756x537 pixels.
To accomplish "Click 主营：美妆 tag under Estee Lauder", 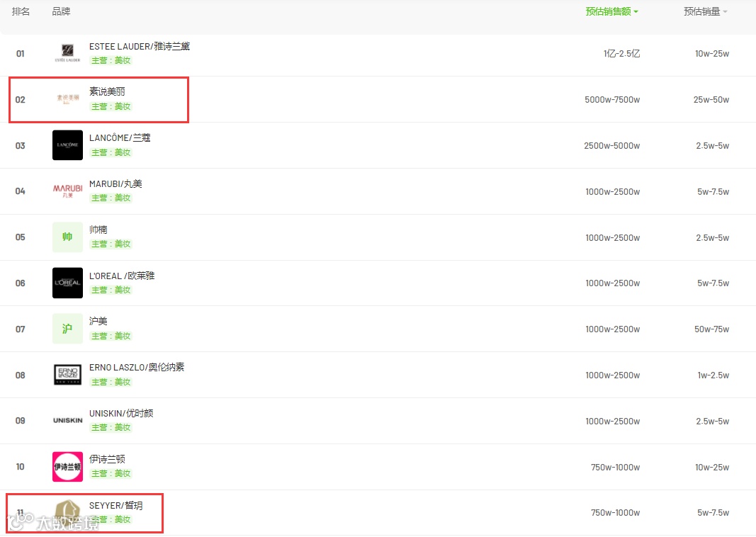I will coord(111,60).
